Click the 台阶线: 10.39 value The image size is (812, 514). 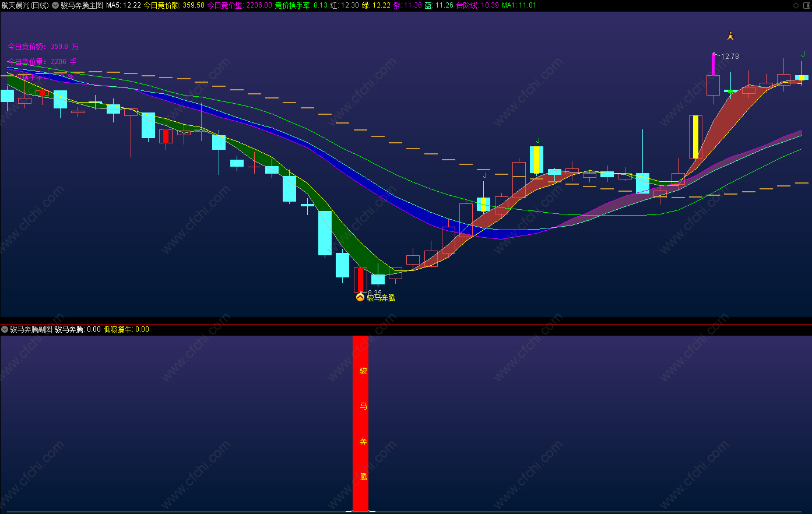(x=477, y=5)
